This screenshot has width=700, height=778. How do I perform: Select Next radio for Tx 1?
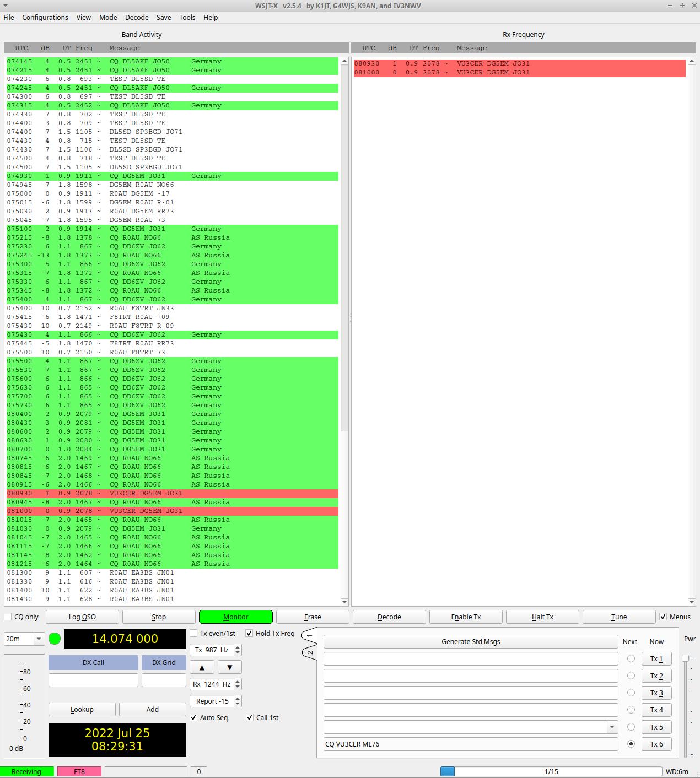click(x=631, y=658)
